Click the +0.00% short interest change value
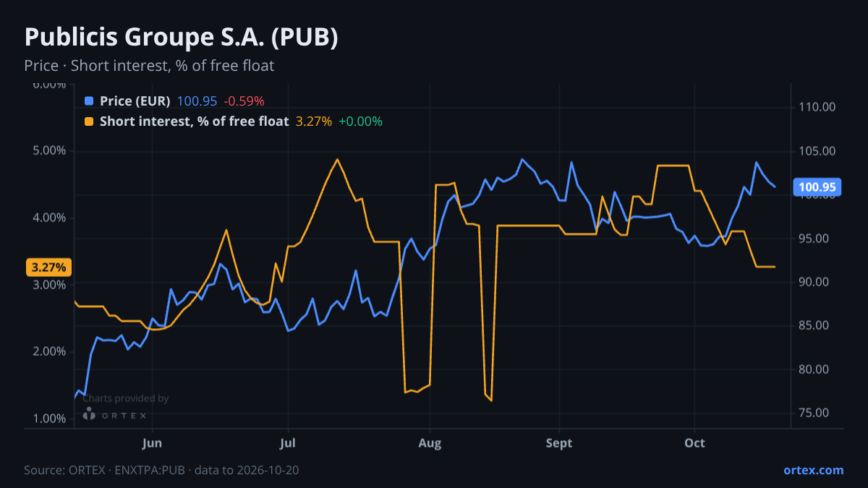The height and width of the screenshot is (488, 868). pos(360,121)
